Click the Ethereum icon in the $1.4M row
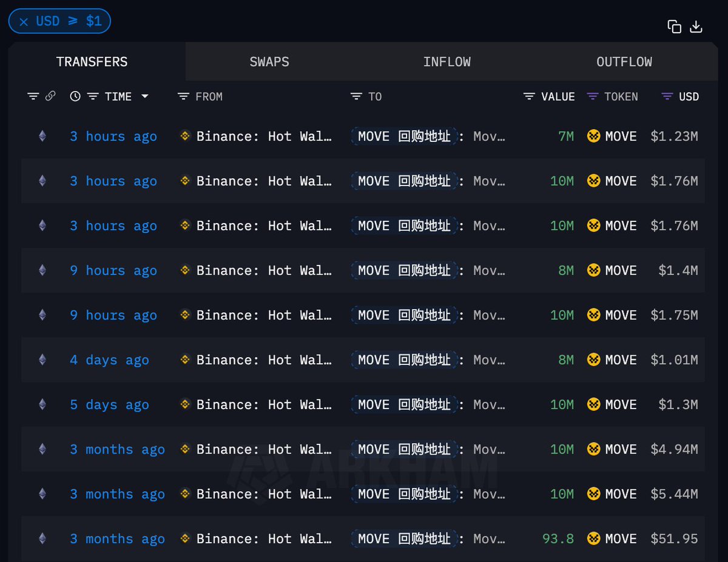The width and height of the screenshot is (728, 562). [x=42, y=270]
